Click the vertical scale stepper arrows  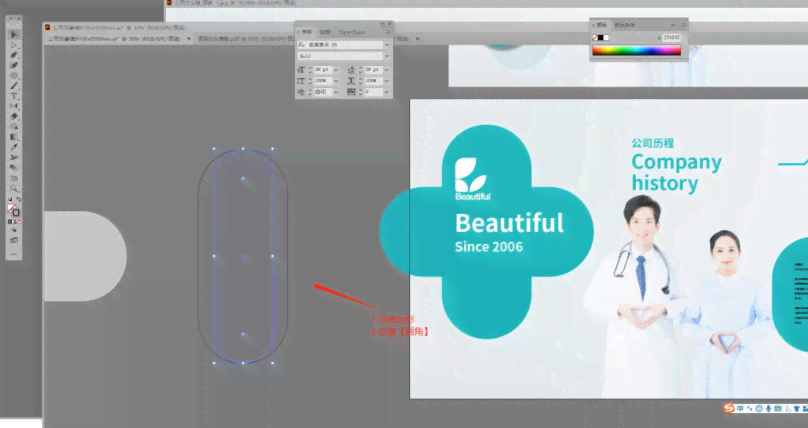310,81
